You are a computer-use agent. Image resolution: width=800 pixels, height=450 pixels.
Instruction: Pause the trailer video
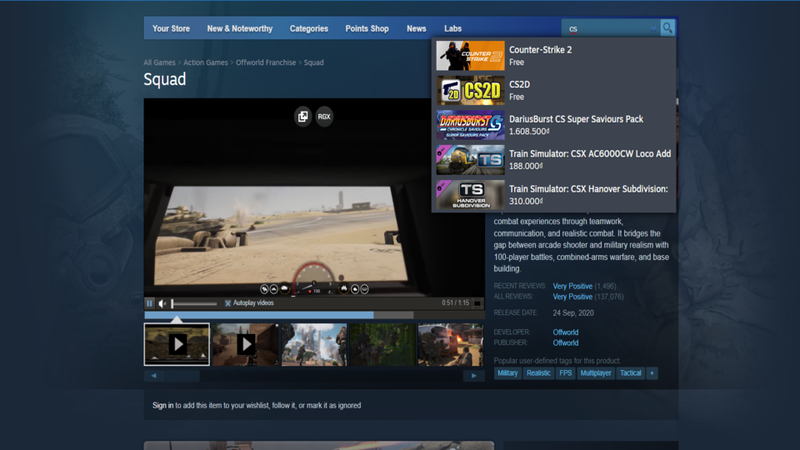point(149,304)
